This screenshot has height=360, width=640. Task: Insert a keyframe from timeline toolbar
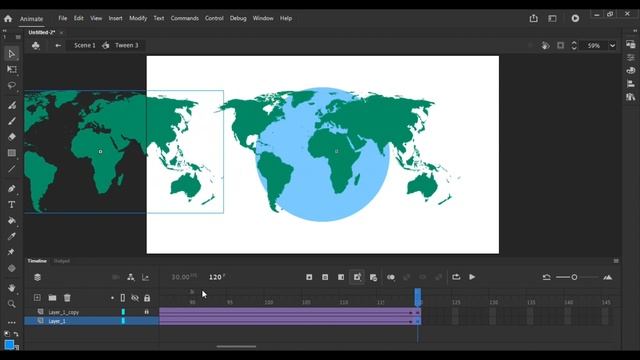(x=309, y=277)
